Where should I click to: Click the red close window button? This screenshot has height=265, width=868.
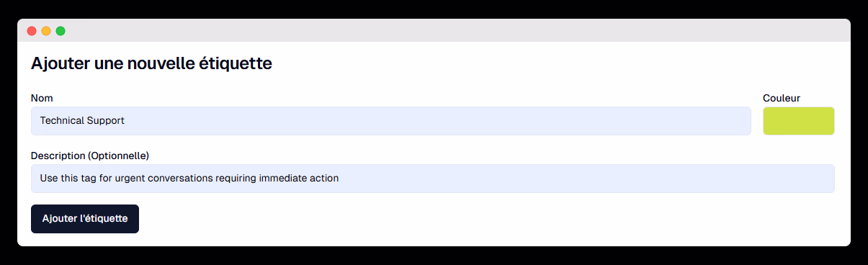click(32, 31)
